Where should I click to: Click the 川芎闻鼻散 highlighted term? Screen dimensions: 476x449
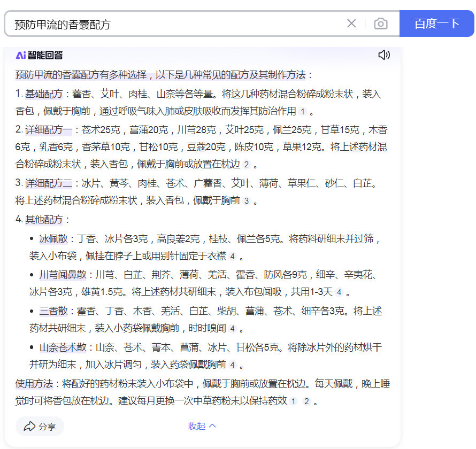coord(63,275)
